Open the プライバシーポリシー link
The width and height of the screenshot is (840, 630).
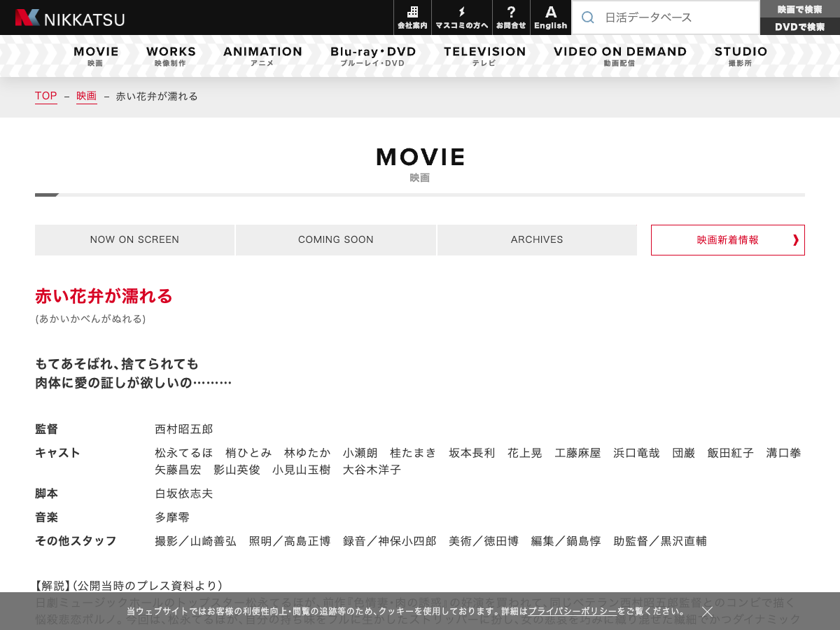point(573,612)
